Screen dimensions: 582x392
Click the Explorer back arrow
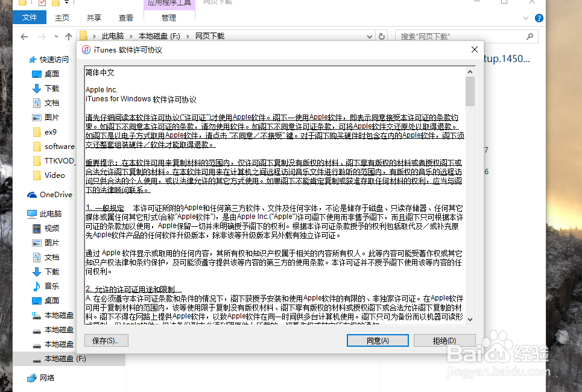click(24, 36)
